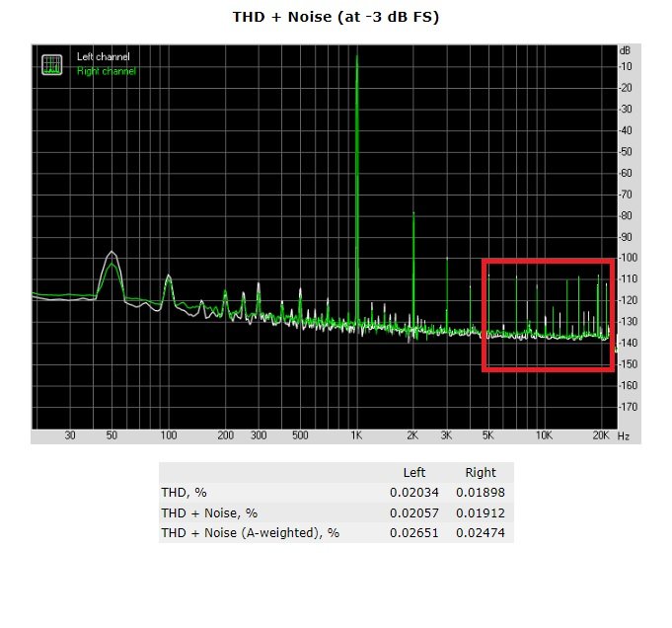Select the Left channel legend label
The image size is (672, 628).
104,57
